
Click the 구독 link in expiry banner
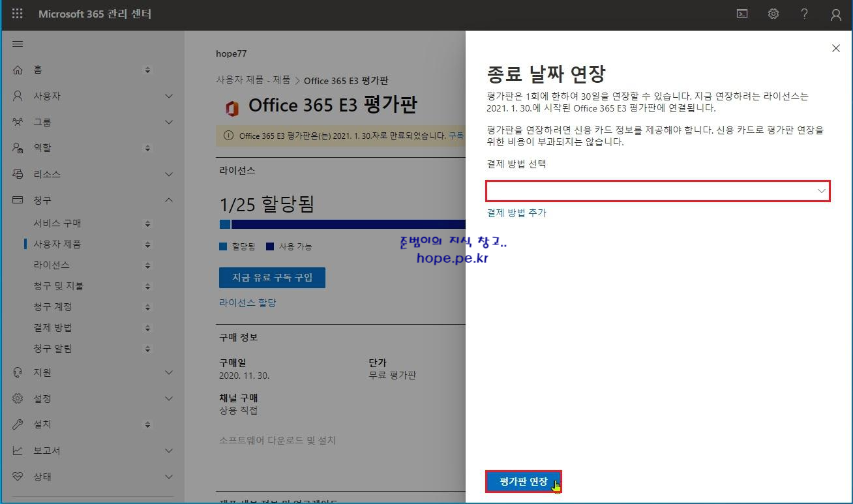click(456, 136)
